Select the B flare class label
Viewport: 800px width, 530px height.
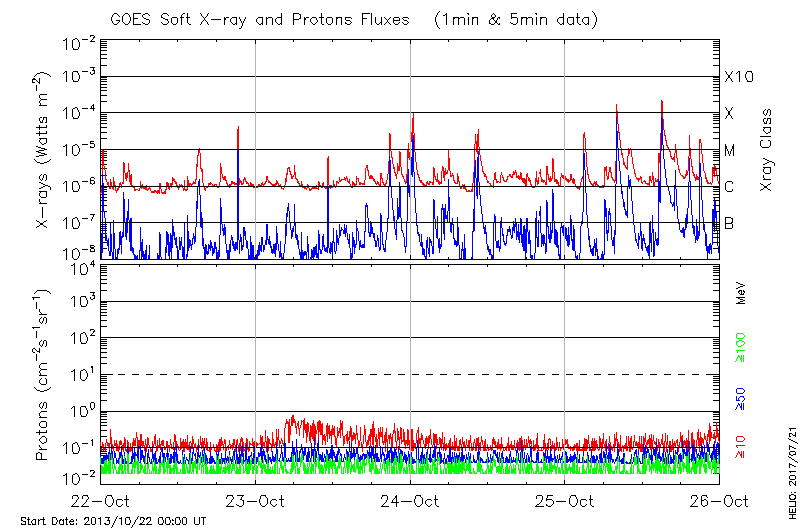point(730,223)
